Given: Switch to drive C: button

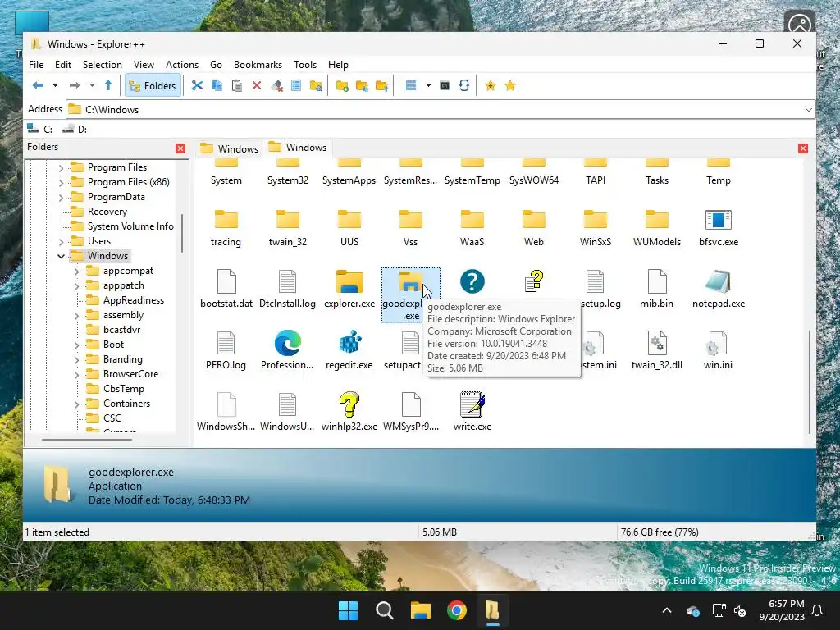Looking at the screenshot, I should click(40, 129).
